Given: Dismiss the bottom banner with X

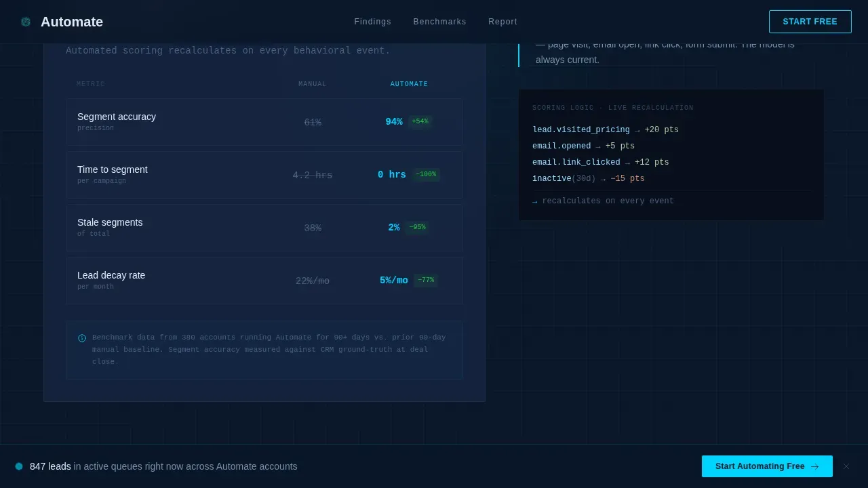Looking at the screenshot, I should [x=846, y=466].
